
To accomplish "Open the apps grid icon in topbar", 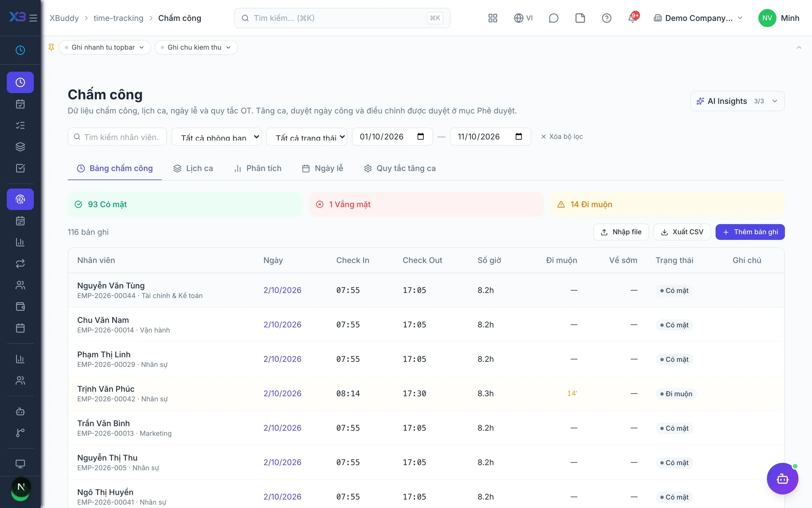I will [493, 18].
